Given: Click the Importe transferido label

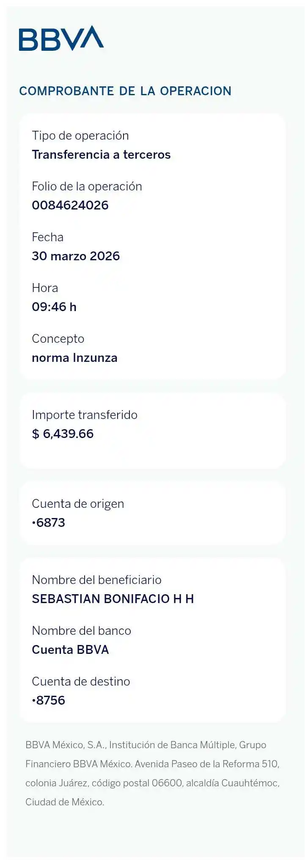Looking at the screenshot, I should point(85,415).
